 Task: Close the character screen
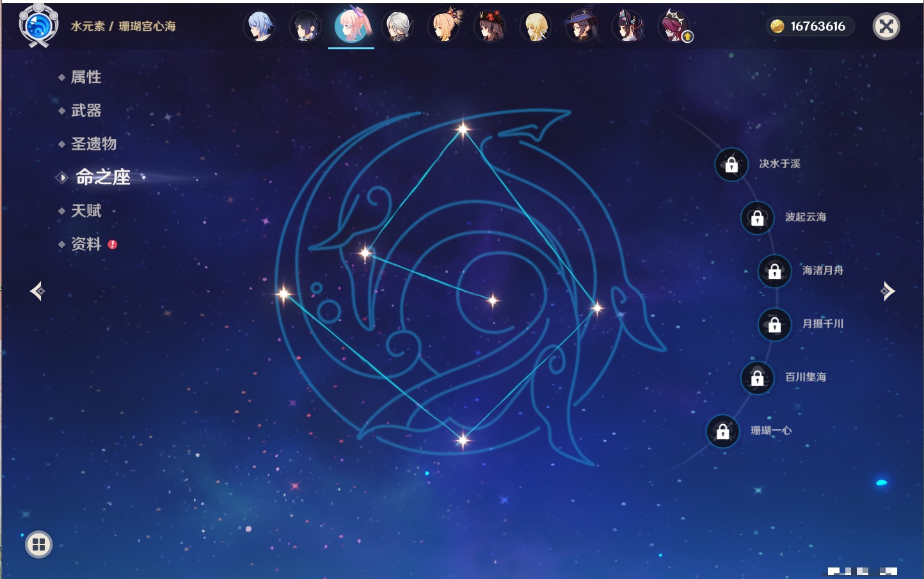(886, 26)
